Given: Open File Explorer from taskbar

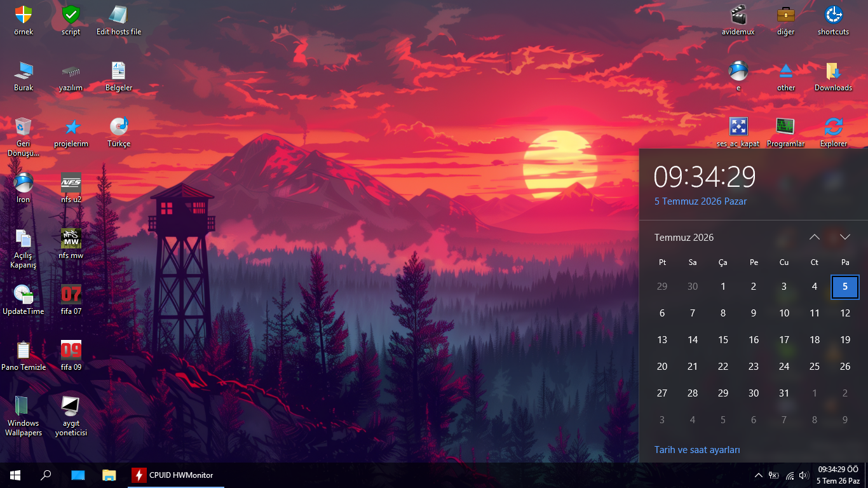Looking at the screenshot, I should 109,475.
